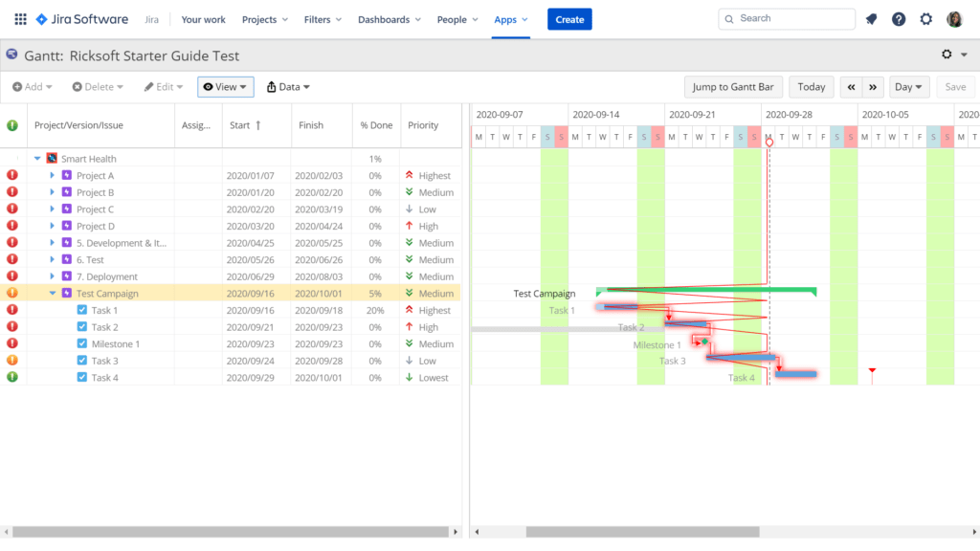Click the Jump to Gantt Bar button
This screenshot has height=551, width=980.
(x=733, y=86)
